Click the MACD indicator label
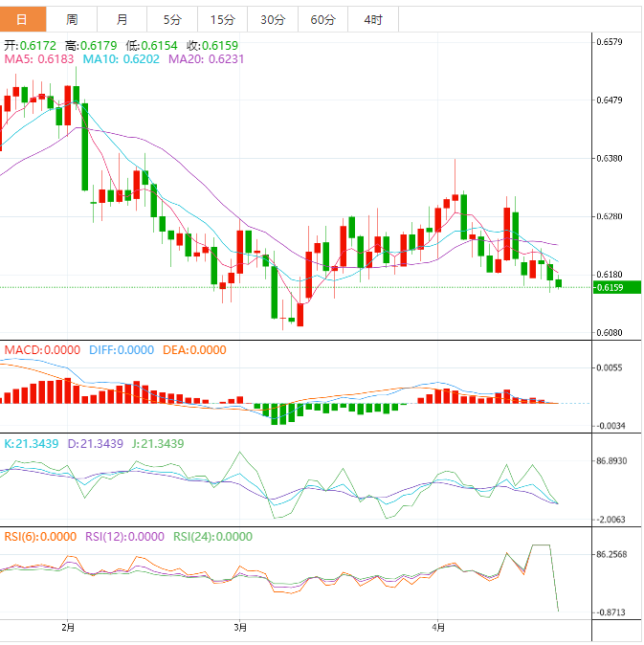The image size is (644, 645). point(42,350)
